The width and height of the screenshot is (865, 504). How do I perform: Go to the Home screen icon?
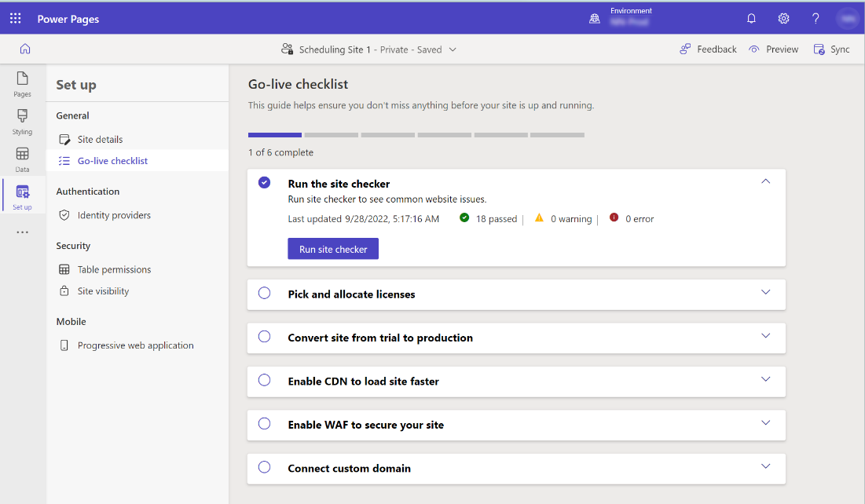pos(22,48)
